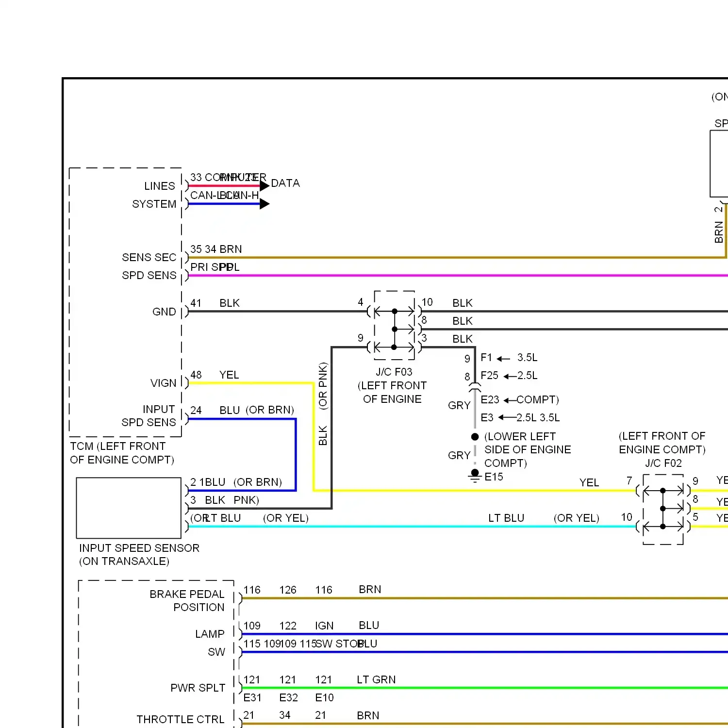728x728 pixels.
Task: Select 'INPUT SPEED SENSOR' caption
Action: [x=139, y=548]
